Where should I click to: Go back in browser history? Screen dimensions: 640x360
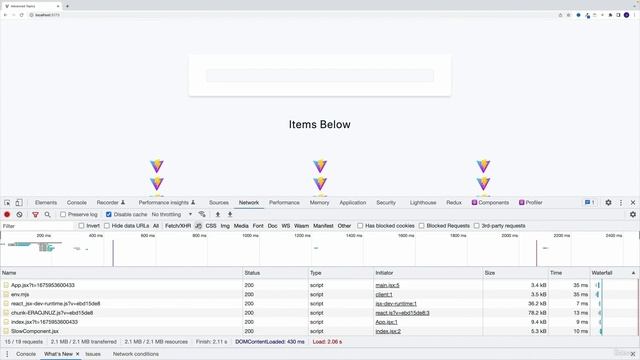tap(5, 15)
